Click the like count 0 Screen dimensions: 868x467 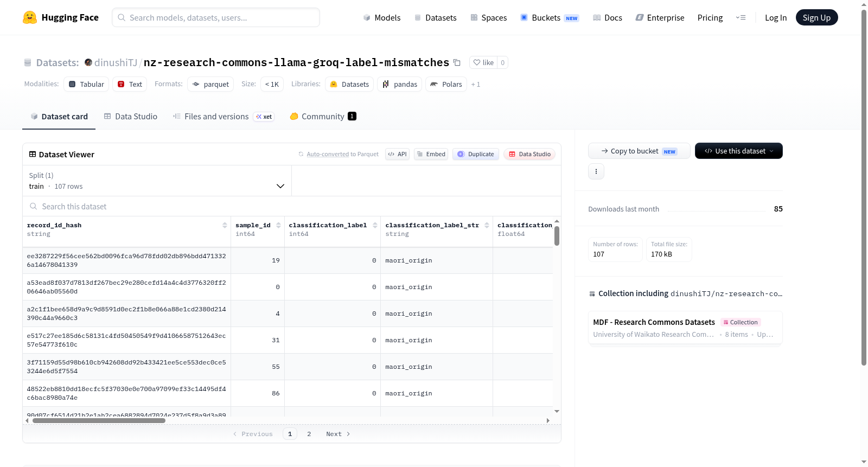pos(503,62)
